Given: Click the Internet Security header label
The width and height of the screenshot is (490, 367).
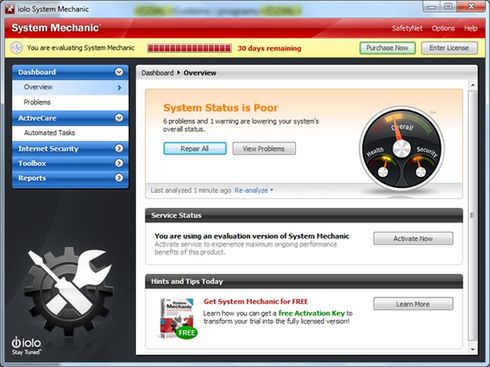Looking at the screenshot, I should coord(48,149).
